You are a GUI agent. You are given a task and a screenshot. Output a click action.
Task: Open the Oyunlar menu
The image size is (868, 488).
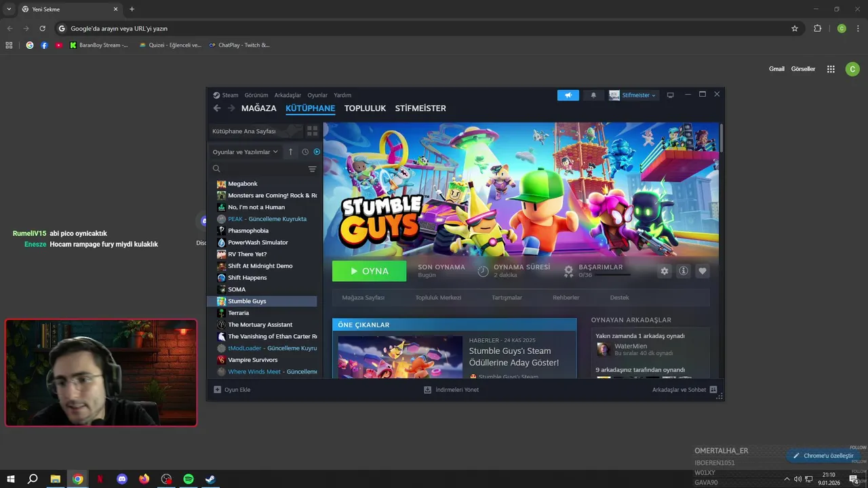pyautogui.click(x=317, y=96)
